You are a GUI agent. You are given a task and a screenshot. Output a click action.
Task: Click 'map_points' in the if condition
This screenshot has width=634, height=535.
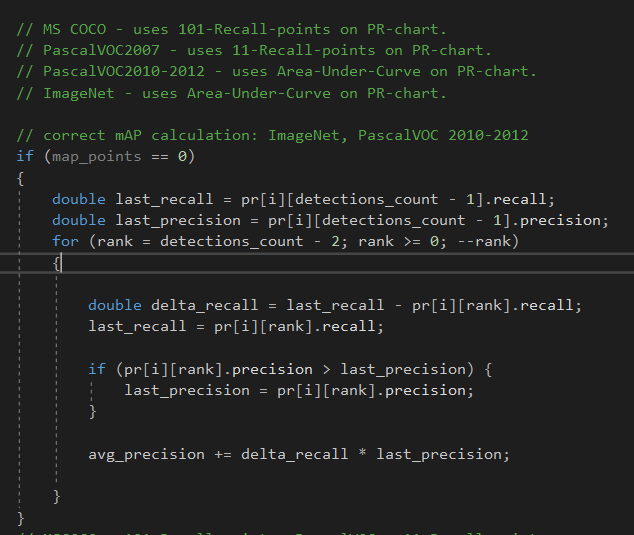[x=97, y=157]
